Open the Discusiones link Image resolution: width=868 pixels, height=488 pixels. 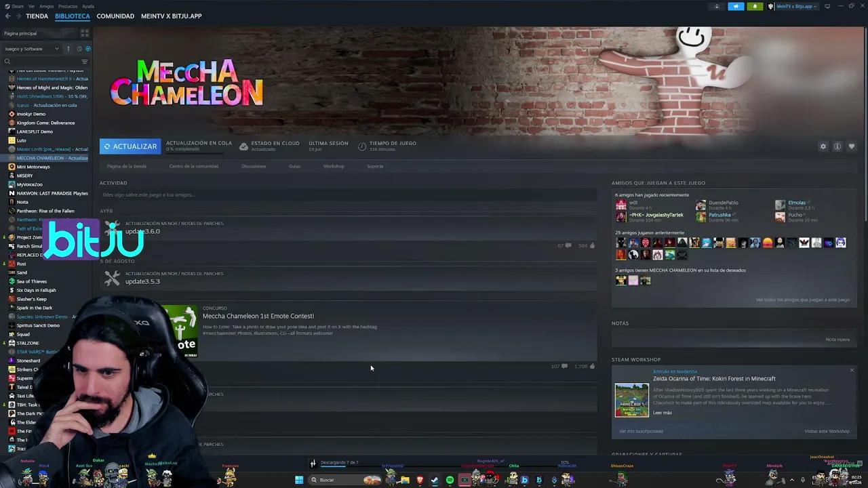pos(254,166)
